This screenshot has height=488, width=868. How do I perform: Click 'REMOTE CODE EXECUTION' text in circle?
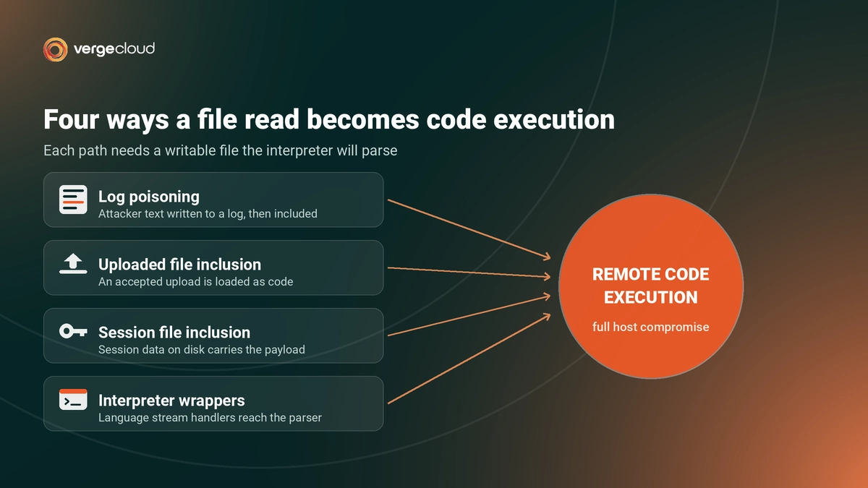point(651,286)
